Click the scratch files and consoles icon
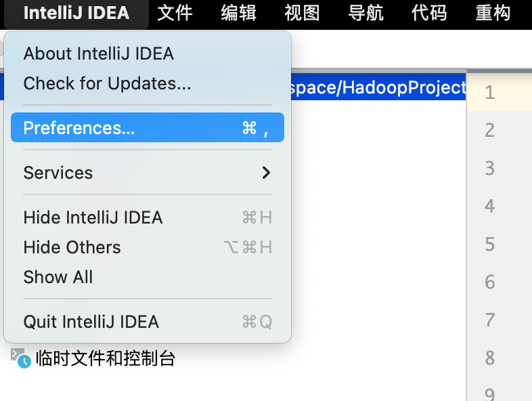This screenshot has width=532, height=401. coord(21,358)
